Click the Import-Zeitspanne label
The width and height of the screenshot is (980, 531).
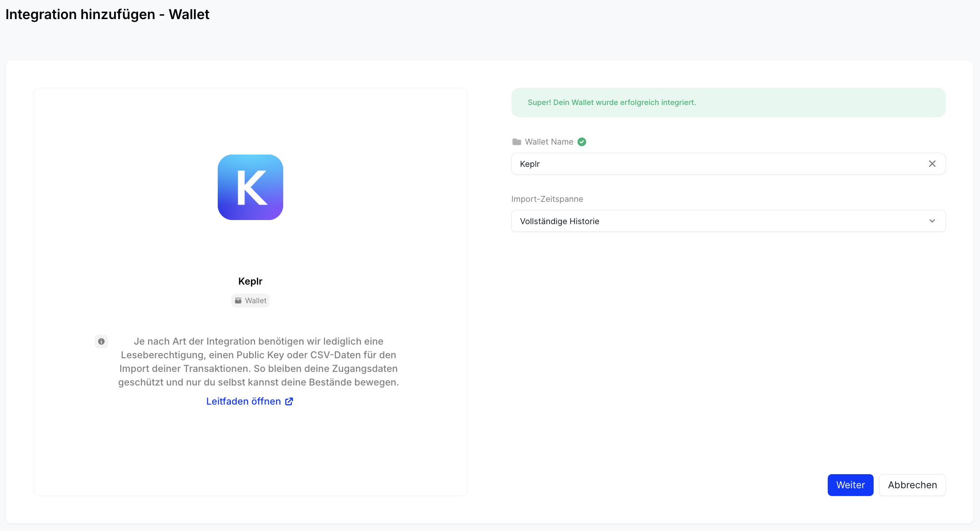[x=547, y=199]
